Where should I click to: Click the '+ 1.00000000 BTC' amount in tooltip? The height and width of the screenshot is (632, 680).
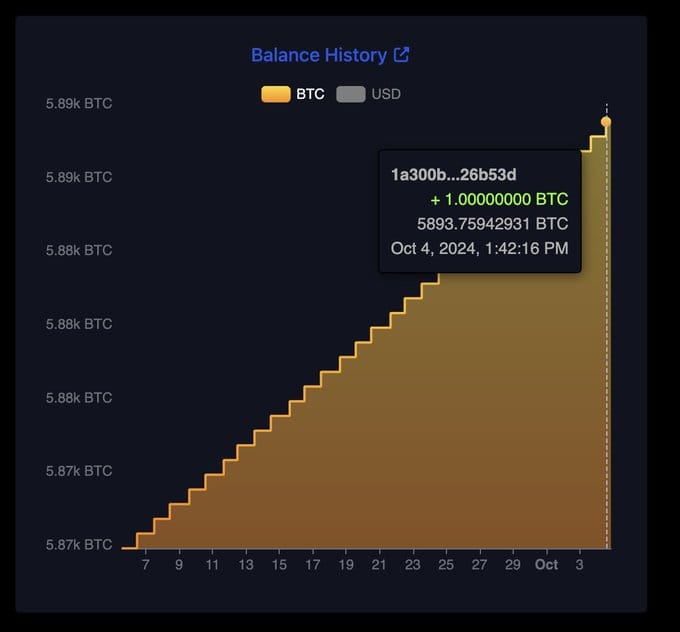tap(499, 200)
